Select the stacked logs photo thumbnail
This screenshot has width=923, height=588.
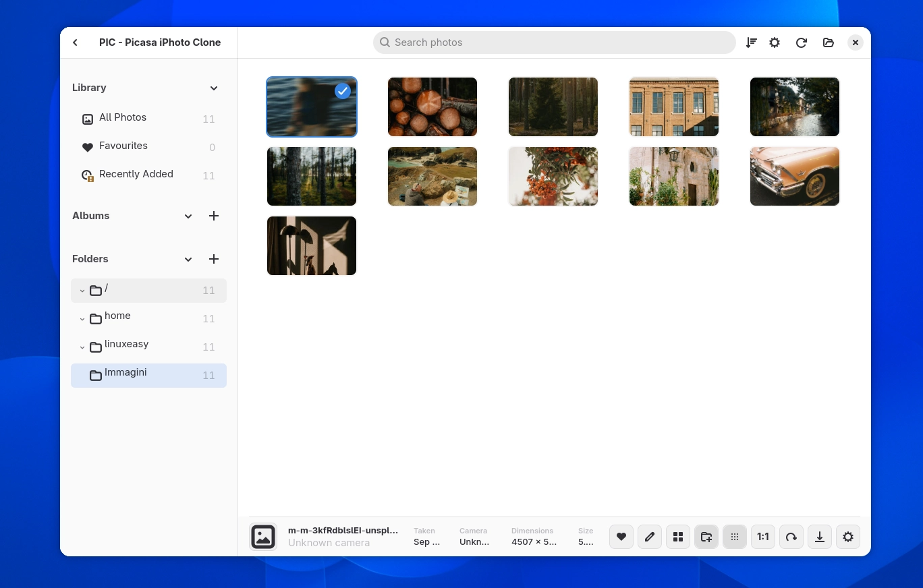432,107
